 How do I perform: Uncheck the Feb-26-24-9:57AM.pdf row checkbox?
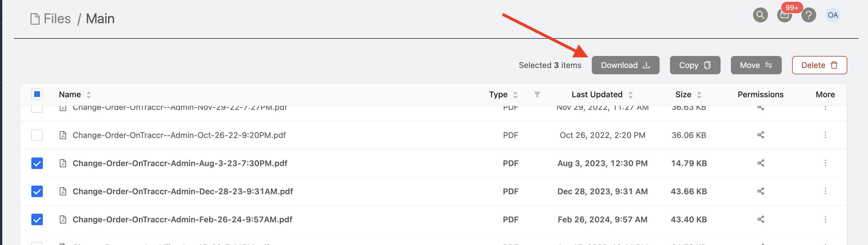coord(37,219)
